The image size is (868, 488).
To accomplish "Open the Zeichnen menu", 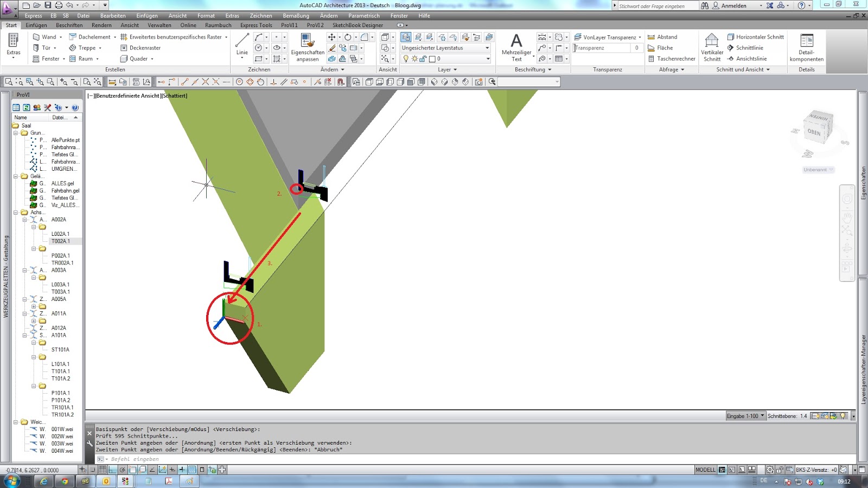I will (x=261, y=16).
